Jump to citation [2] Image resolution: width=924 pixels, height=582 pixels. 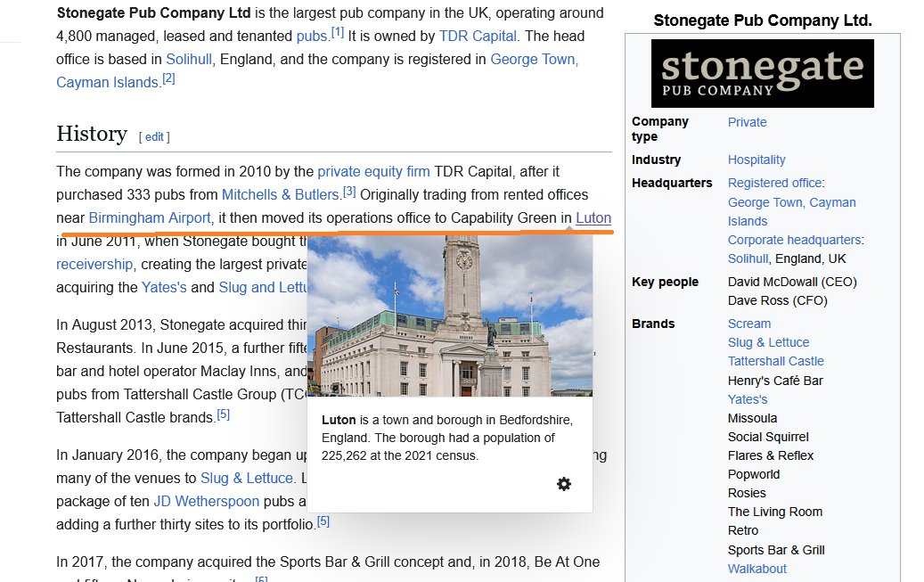click(x=168, y=78)
